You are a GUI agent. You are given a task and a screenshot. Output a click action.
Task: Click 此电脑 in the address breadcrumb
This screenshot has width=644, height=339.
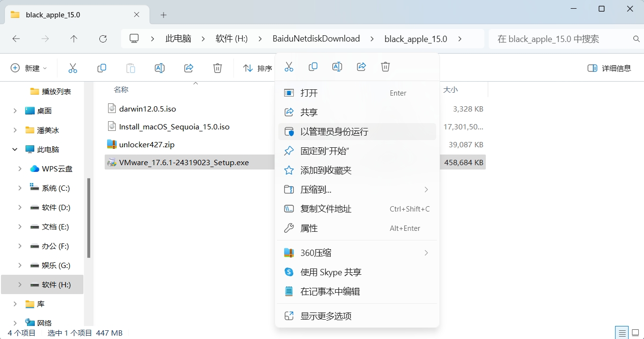[x=178, y=39]
